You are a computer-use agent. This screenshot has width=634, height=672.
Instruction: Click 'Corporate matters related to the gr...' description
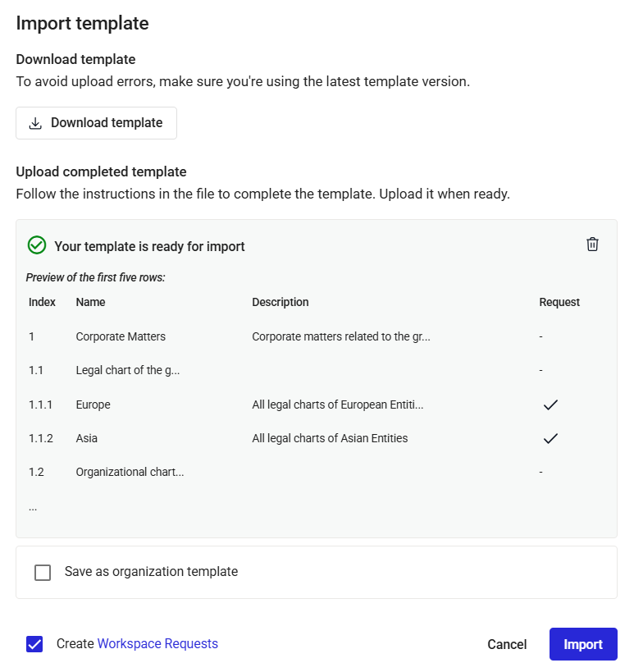coord(341,336)
